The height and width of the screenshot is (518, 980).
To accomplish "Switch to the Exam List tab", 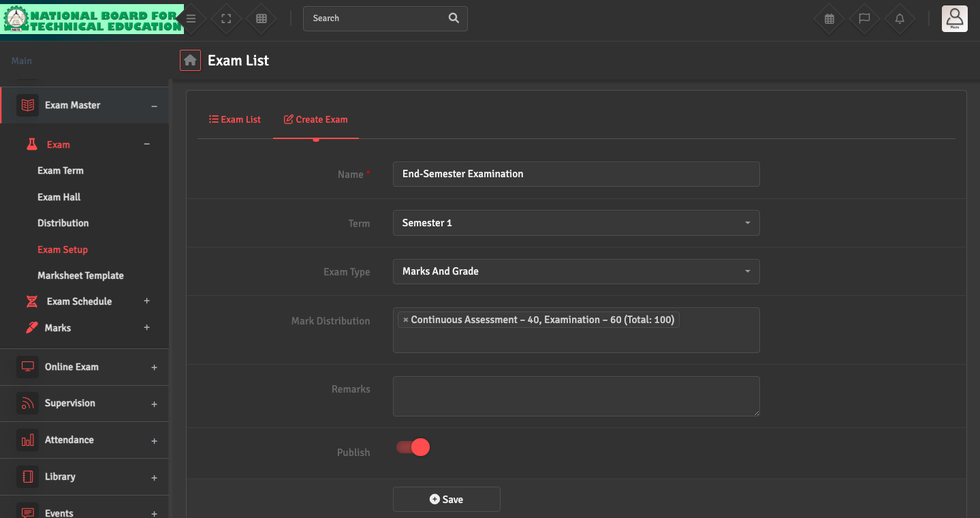I will (x=235, y=119).
